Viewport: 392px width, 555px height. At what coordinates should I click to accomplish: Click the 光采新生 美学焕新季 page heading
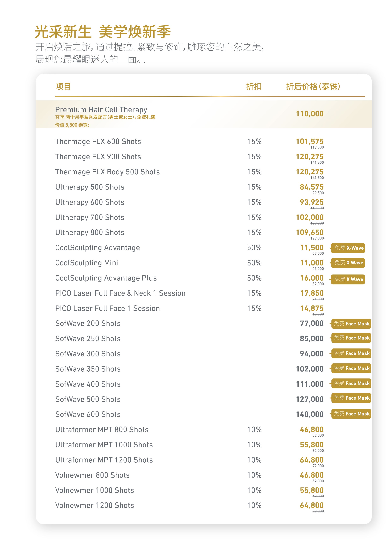click(x=103, y=32)
